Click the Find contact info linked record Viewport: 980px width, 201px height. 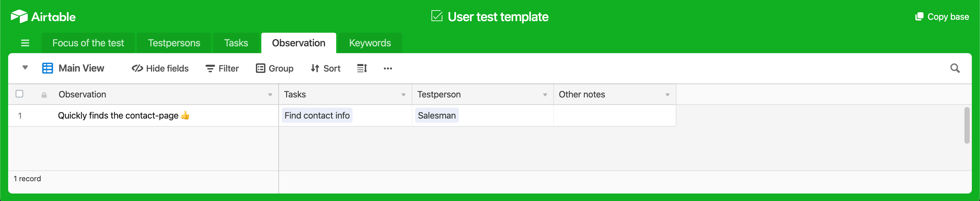[x=317, y=115]
